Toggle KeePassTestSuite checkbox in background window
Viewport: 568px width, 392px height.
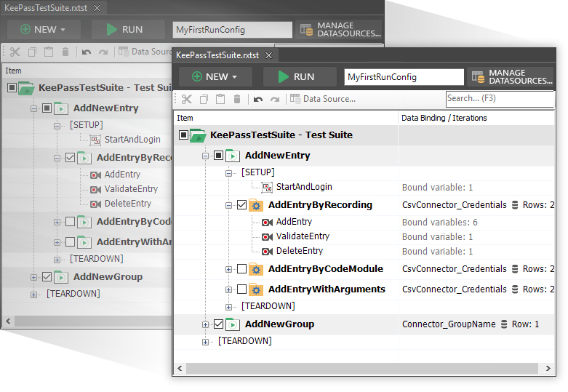pyautogui.click(x=12, y=88)
